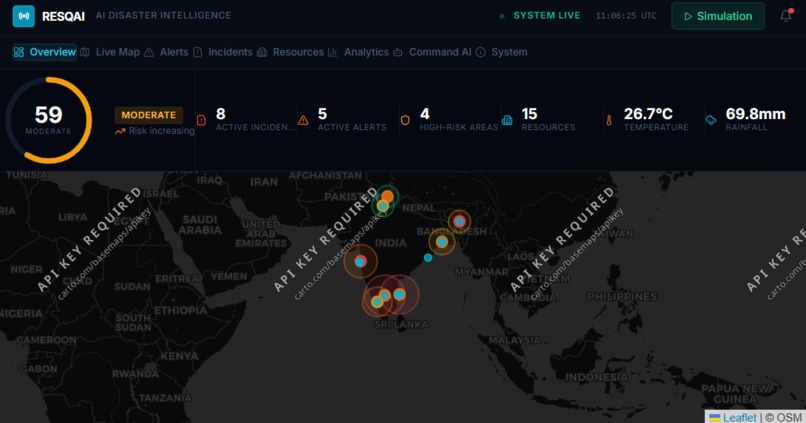
Task: Switch to the Analytics tab
Action: point(359,52)
